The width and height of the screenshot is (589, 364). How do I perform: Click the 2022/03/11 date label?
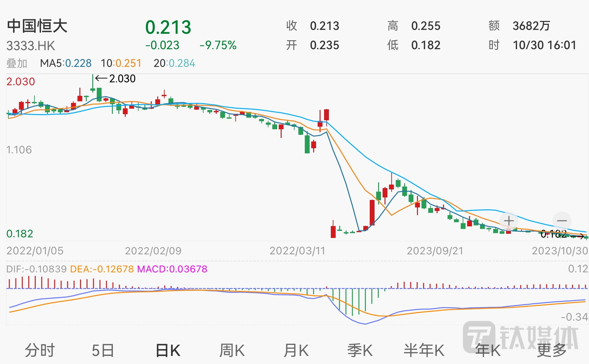point(297,251)
